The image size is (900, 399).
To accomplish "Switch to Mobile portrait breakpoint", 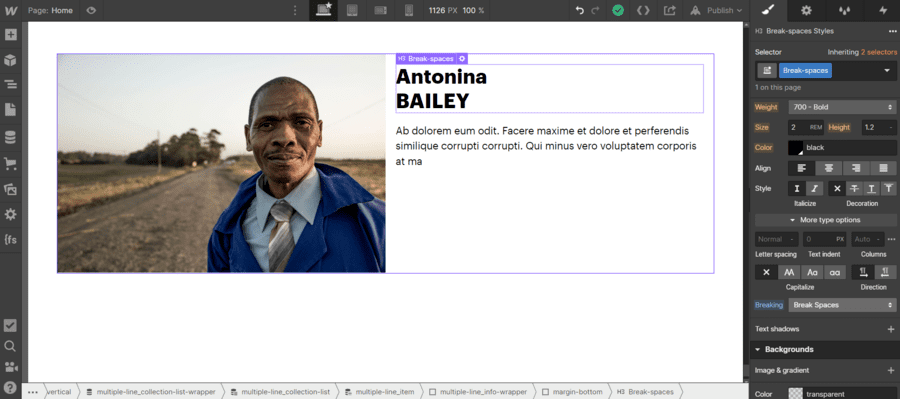I will coord(409,10).
